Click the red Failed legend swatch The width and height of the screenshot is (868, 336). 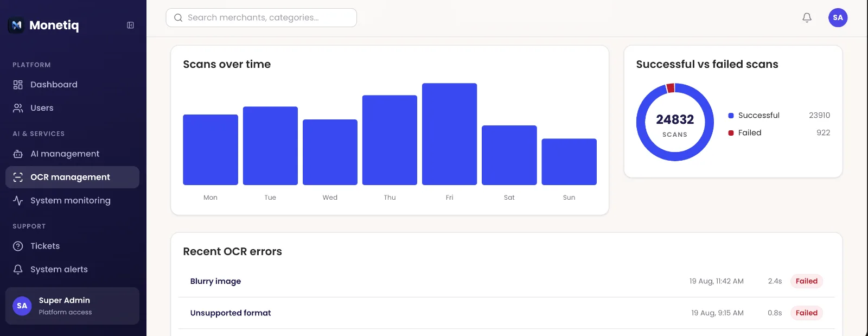(x=731, y=133)
